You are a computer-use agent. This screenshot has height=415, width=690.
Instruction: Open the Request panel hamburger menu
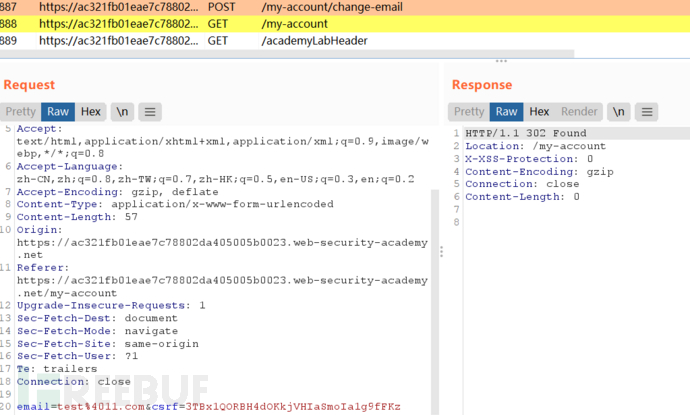149,111
